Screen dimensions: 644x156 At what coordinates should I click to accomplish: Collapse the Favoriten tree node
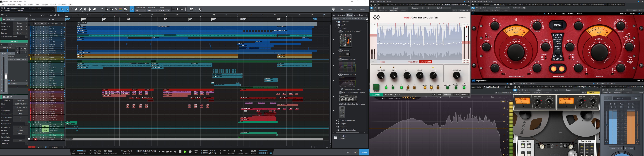click(337, 28)
